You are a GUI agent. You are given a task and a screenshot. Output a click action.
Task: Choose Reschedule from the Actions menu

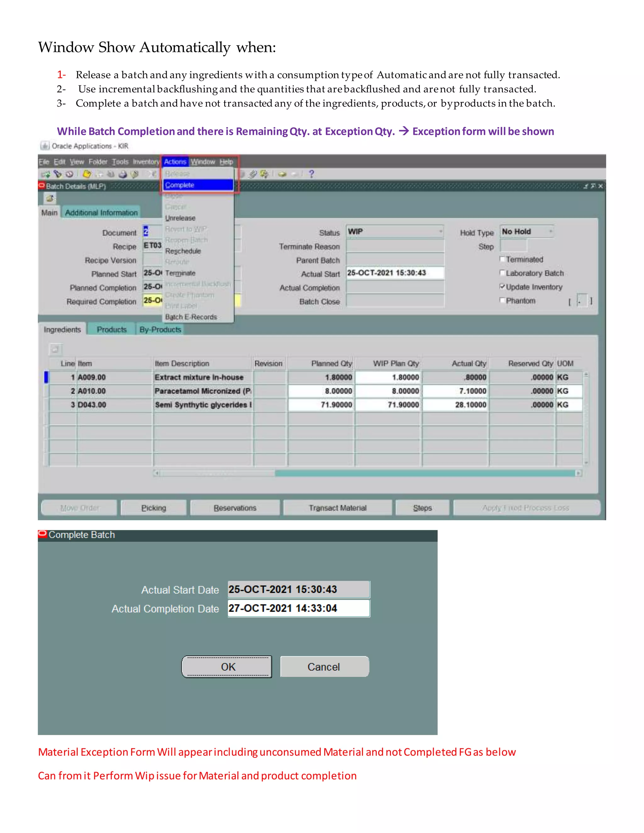[x=198, y=251]
